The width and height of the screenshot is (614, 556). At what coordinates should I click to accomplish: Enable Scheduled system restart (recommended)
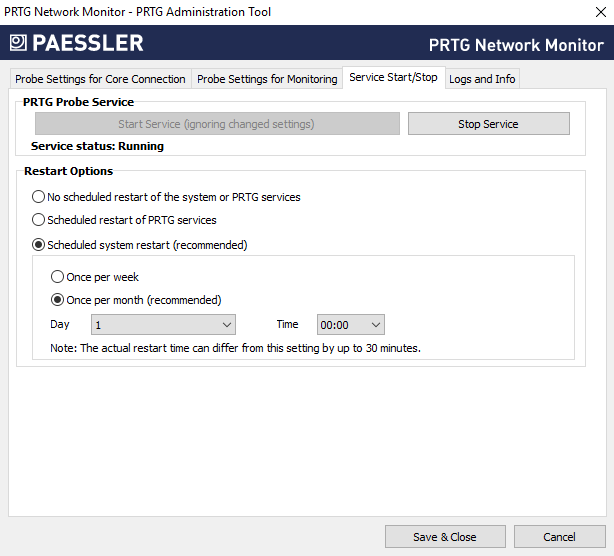click(39, 245)
